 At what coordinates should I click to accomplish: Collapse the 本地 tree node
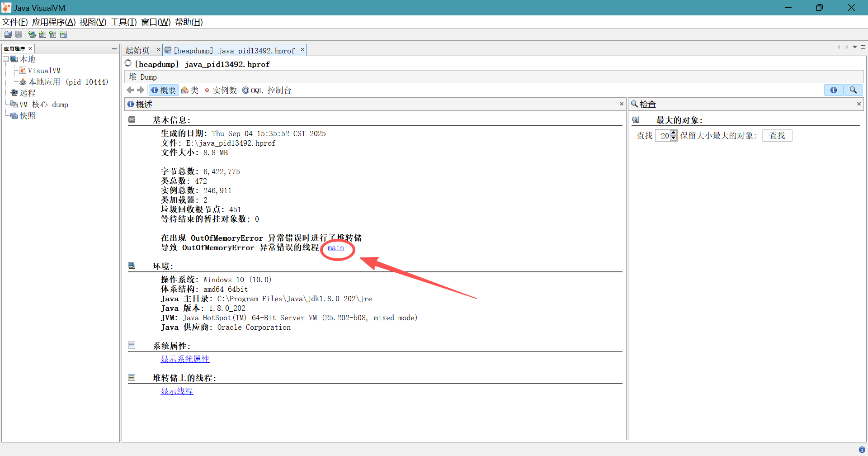5,59
